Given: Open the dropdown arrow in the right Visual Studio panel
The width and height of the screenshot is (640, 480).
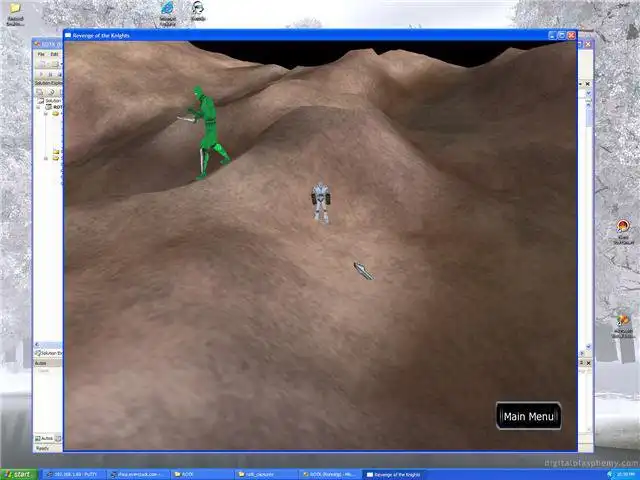Looking at the screenshot, I should tap(589, 93).
